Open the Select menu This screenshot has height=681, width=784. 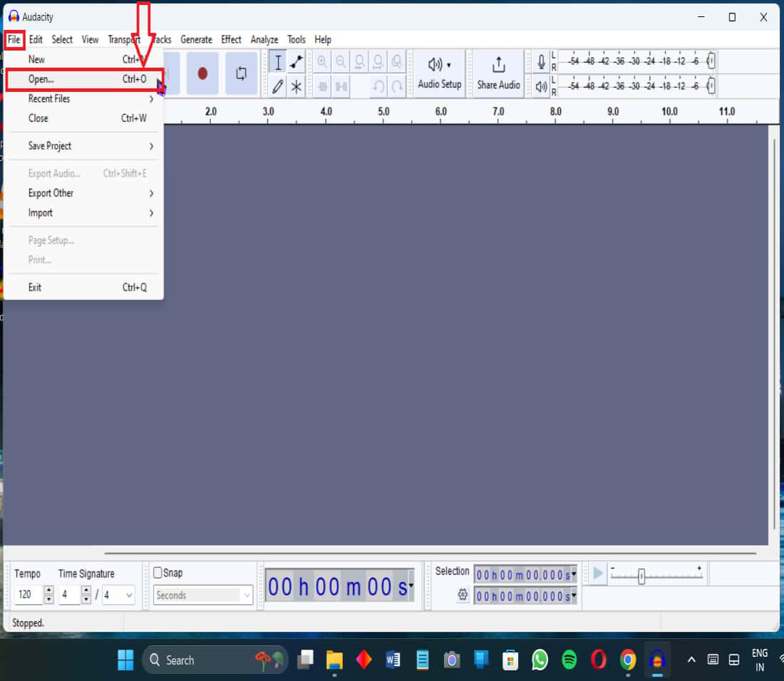(x=62, y=39)
